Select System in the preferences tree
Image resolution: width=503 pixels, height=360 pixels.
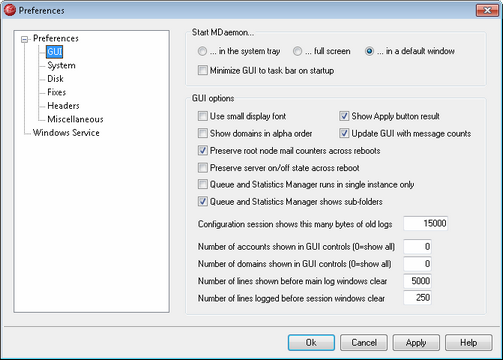click(61, 65)
